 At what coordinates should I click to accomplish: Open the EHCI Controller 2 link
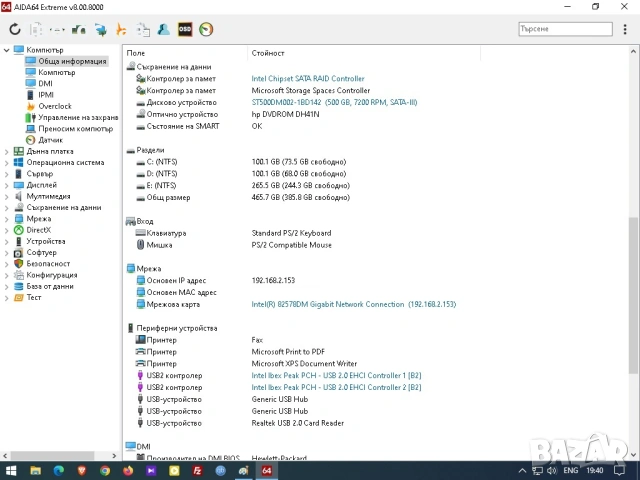click(x=336, y=387)
